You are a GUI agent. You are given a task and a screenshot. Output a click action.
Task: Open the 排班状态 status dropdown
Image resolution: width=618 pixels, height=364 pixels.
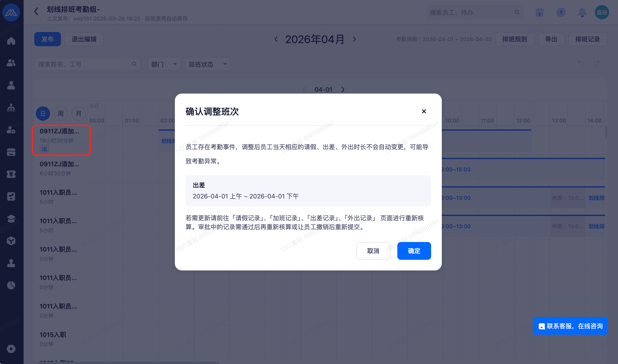(208, 64)
